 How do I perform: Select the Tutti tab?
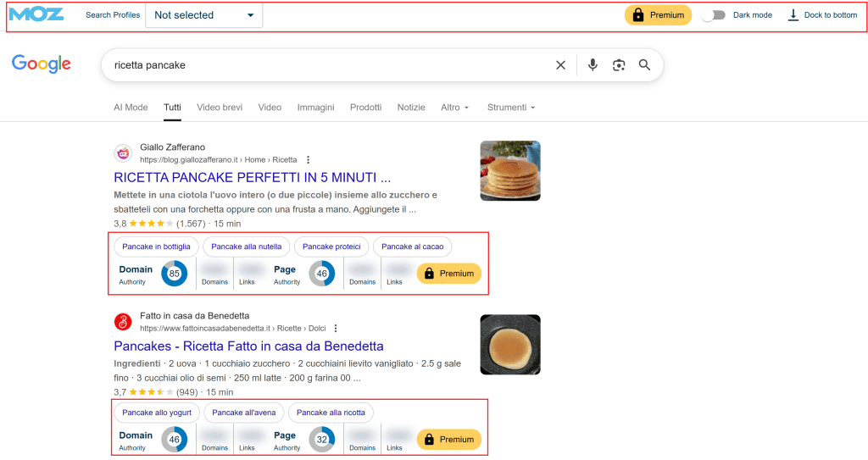pos(172,108)
